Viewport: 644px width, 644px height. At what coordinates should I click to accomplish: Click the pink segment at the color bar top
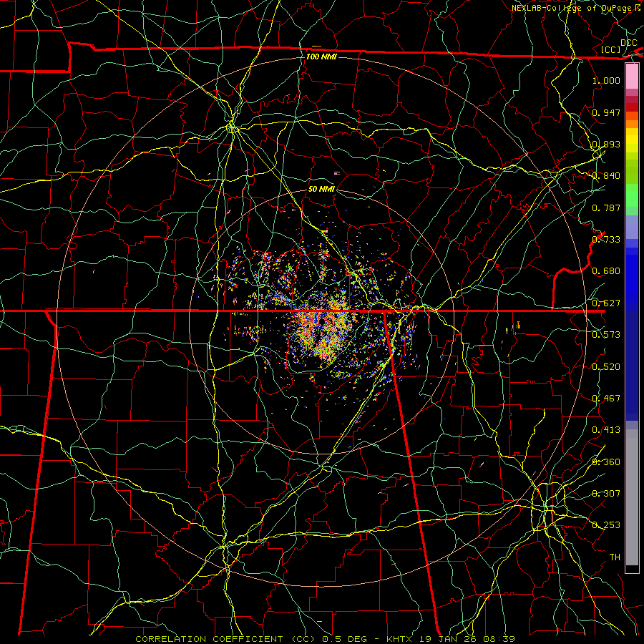[632, 77]
